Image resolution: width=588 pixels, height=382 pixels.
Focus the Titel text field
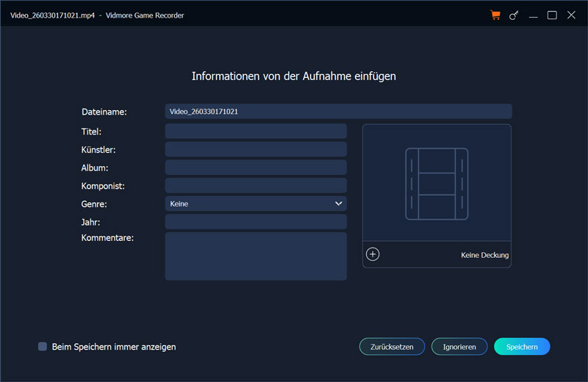pyautogui.click(x=256, y=131)
